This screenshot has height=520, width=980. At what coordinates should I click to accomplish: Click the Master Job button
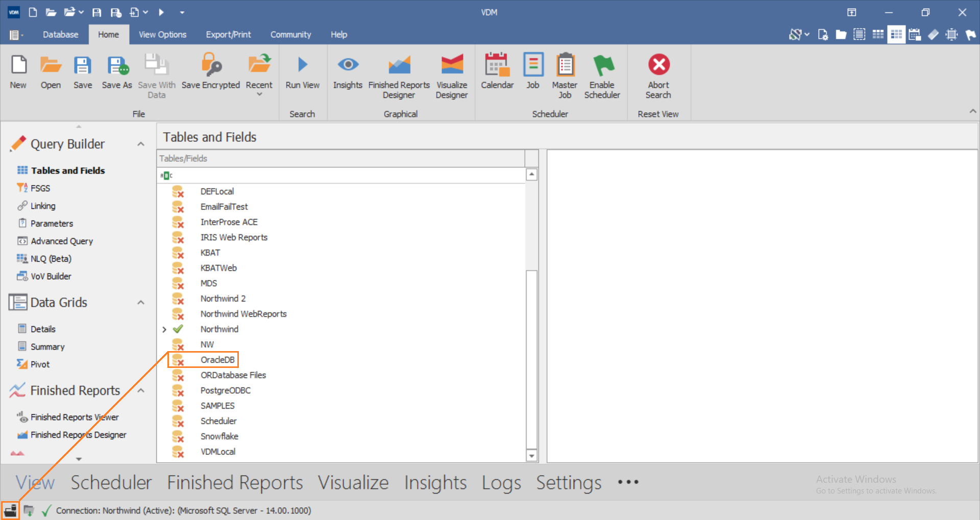(565, 77)
